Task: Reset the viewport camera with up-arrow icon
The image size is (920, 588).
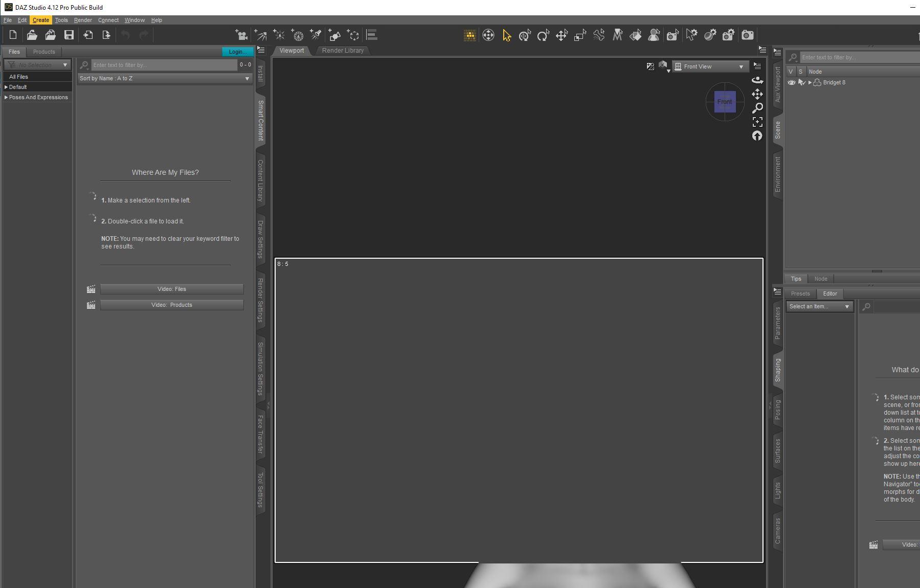Action: (x=757, y=135)
